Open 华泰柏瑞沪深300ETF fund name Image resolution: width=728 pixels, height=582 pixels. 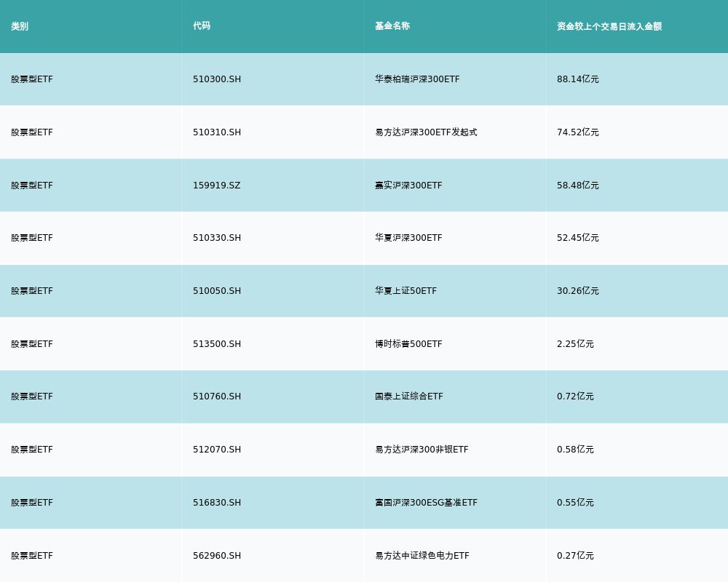click(417, 79)
